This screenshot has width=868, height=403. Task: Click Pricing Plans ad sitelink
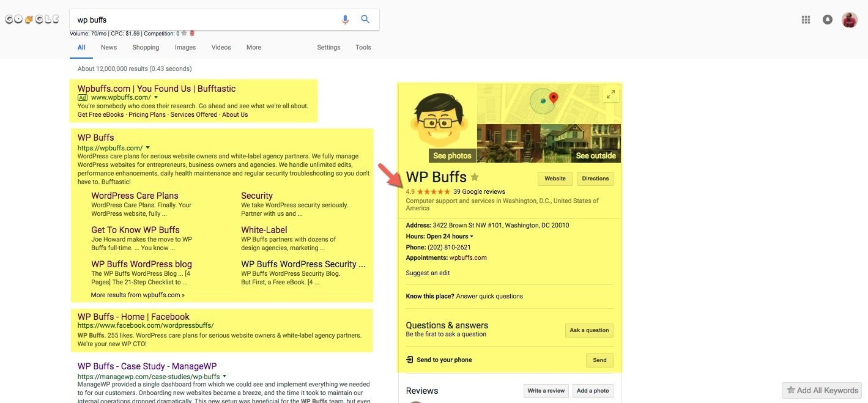(x=147, y=114)
